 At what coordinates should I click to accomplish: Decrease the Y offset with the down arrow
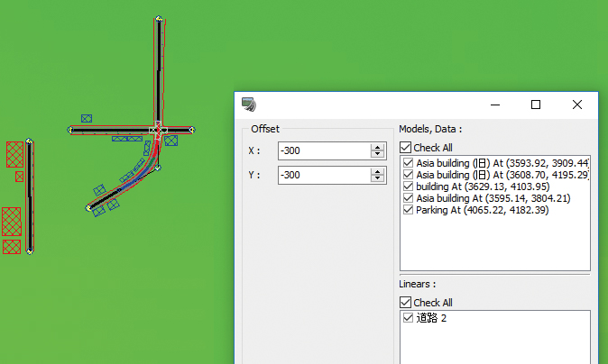[377, 179]
